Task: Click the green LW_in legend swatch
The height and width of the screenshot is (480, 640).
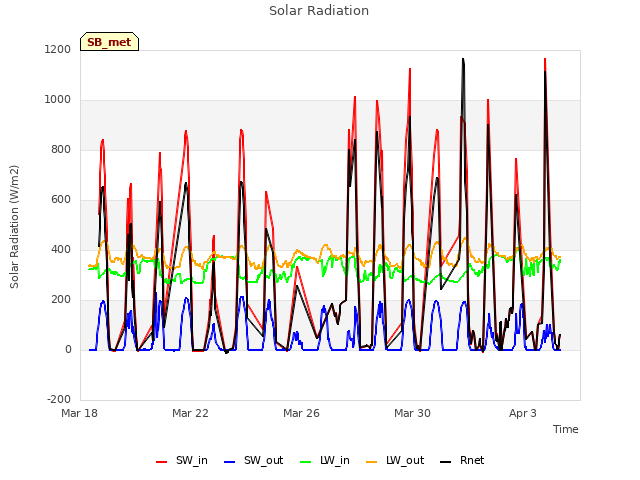Action: click(305, 462)
